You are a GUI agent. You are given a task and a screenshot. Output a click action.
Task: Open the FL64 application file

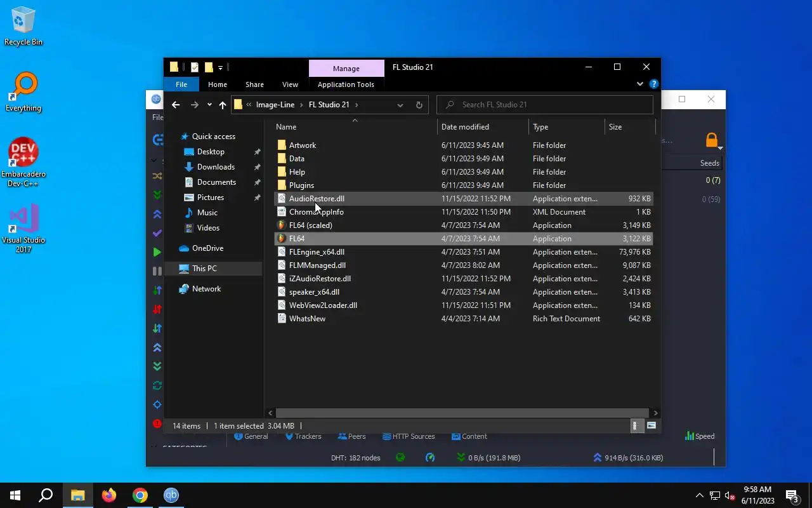click(x=464, y=239)
